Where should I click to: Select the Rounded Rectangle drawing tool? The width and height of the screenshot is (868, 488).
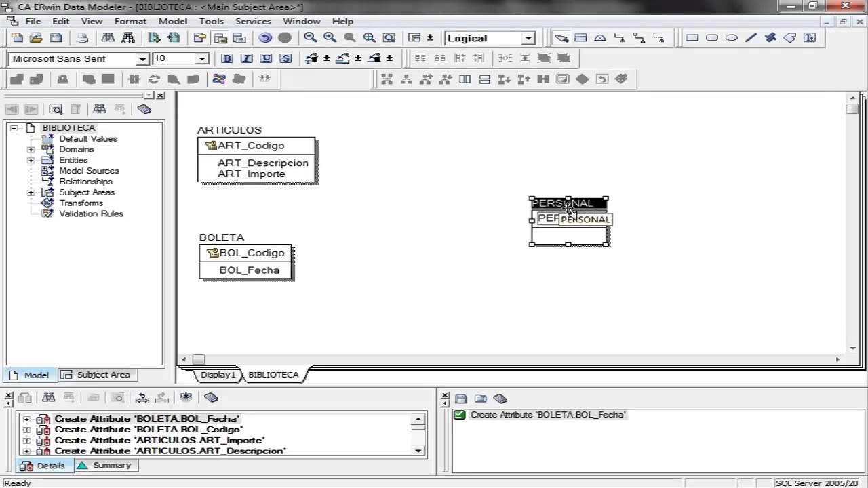[712, 38]
